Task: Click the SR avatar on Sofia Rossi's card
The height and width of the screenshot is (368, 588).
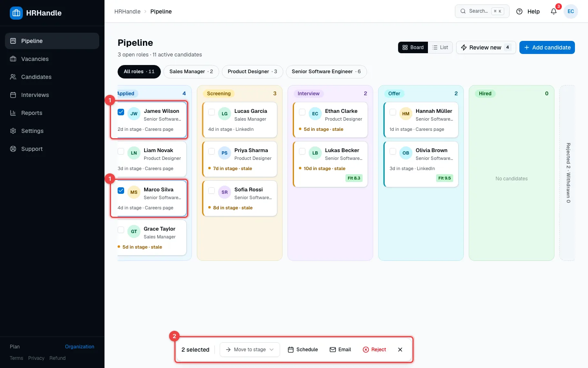Action: point(225,192)
